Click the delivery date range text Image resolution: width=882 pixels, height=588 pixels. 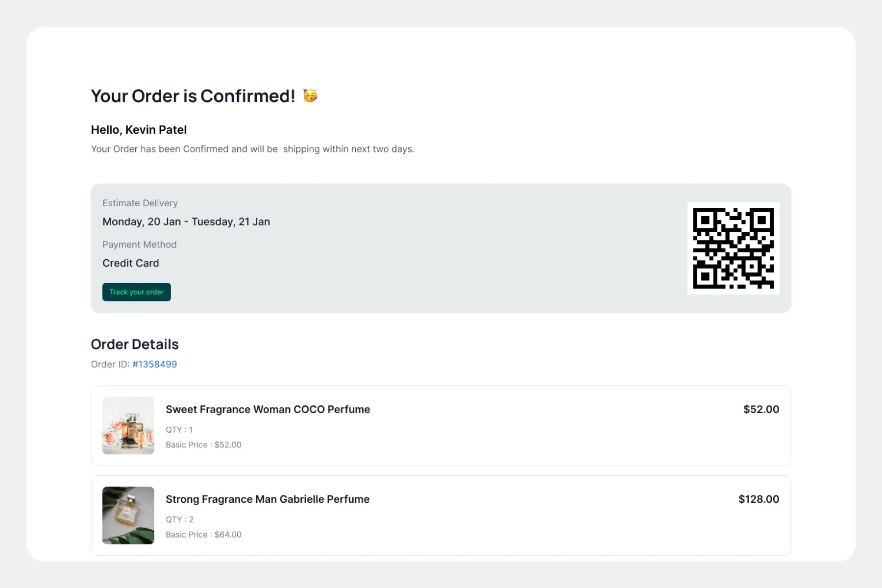click(186, 221)
